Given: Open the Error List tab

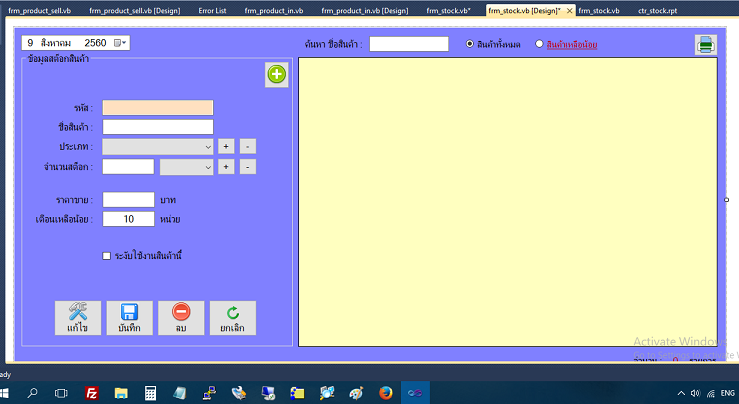Looking at the screenshot, I should click(213, 10).
